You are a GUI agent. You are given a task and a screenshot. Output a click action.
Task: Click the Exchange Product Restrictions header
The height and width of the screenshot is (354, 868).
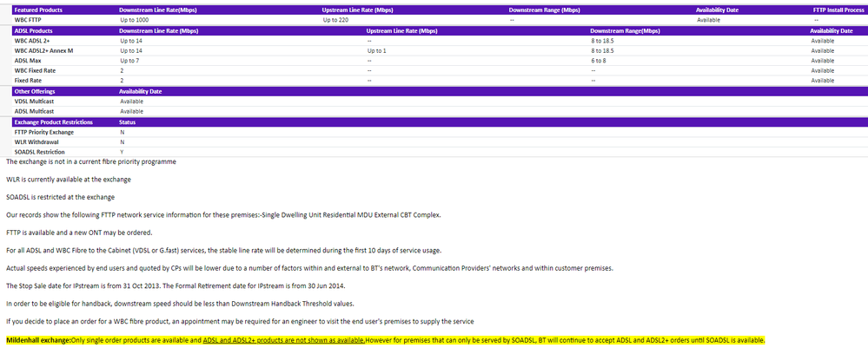(54, 122)
